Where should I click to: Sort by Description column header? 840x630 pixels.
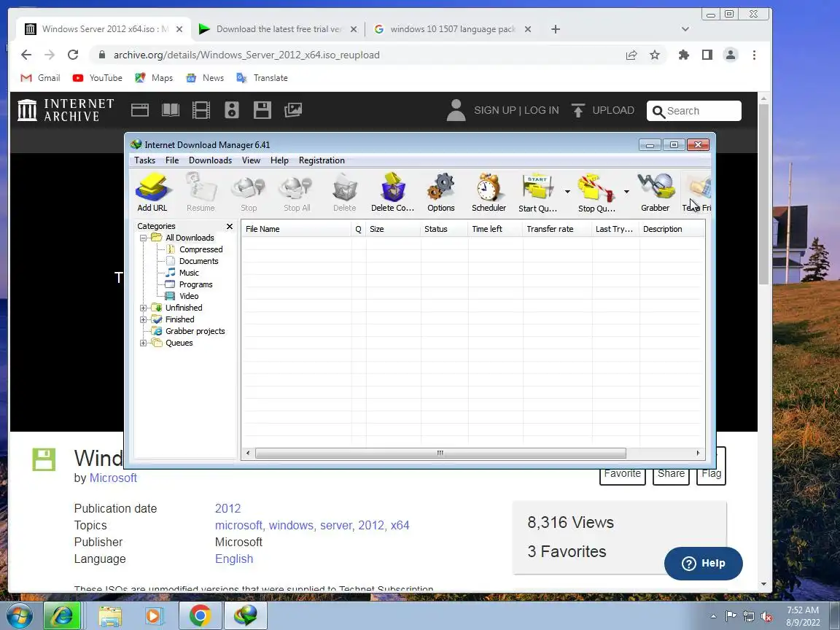pos(672,229)
